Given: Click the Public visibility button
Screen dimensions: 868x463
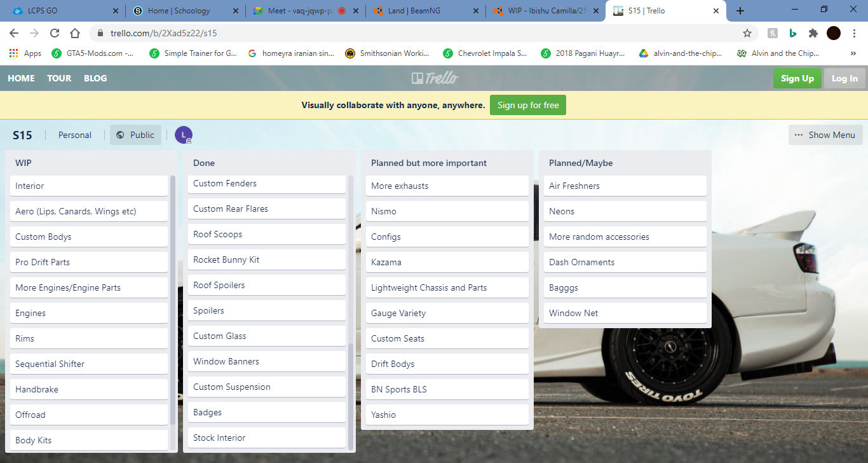Looking at the screenshot, I should pos(135,135).
